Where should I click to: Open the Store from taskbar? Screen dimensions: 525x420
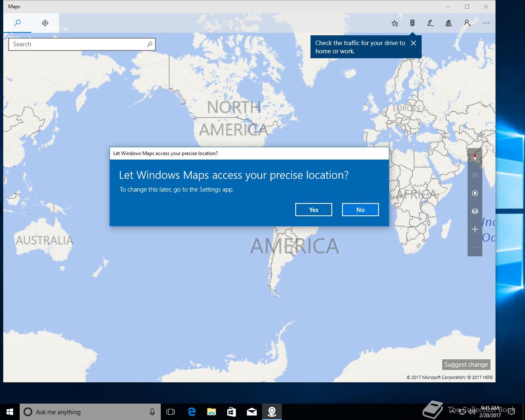[x=231, y=412]
